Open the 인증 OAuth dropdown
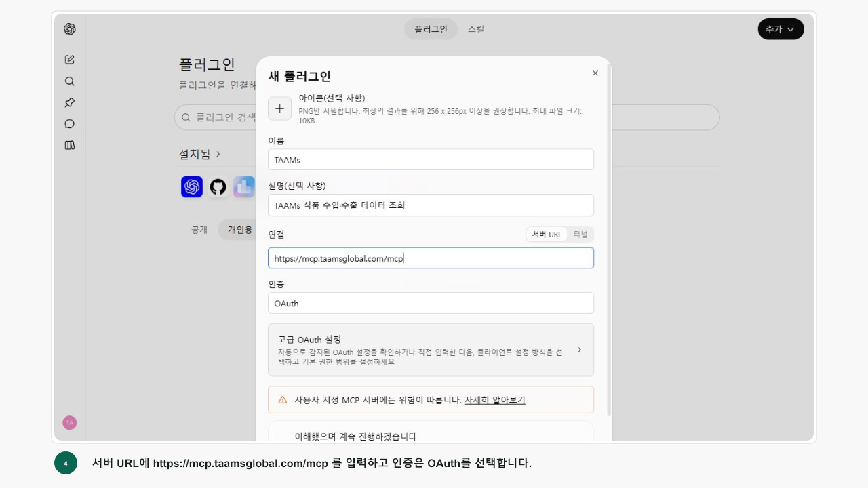Screen dimensions: 868x488 431,303
